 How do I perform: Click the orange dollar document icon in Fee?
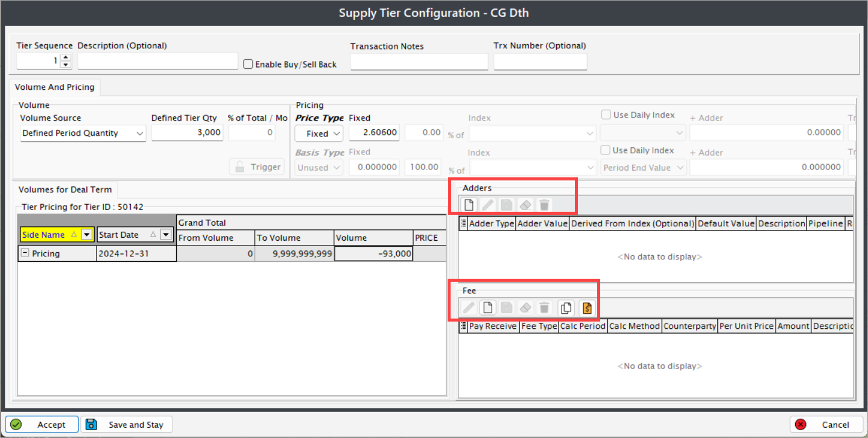click(586, 308)
